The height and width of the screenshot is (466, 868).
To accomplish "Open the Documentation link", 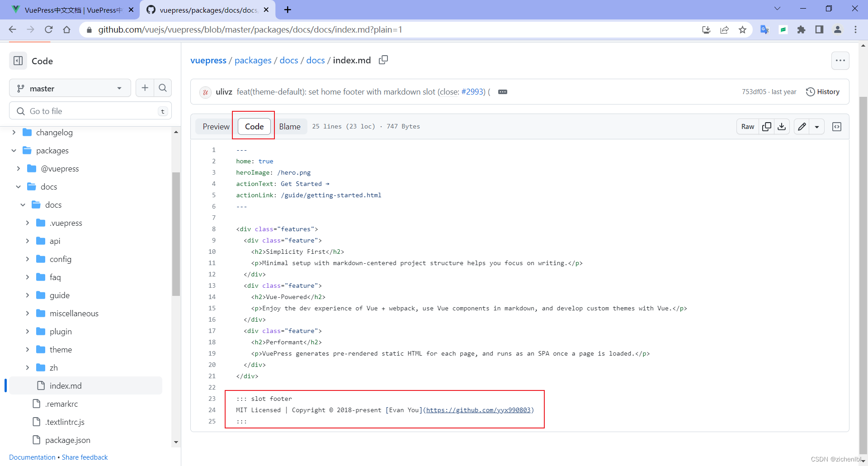I will (x=32, y=457).
